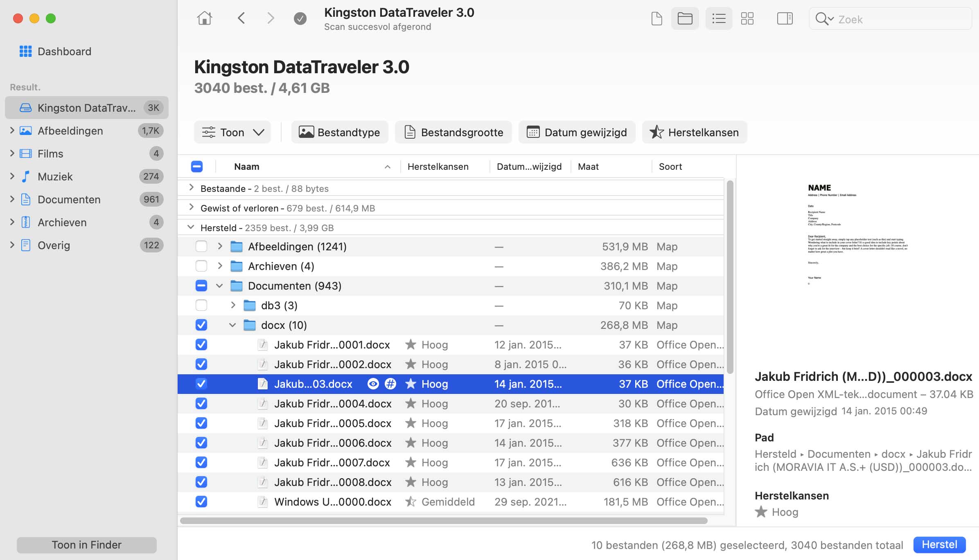Collapse the Hersteld group
979x560 pixels.
[x=191, y=227]
